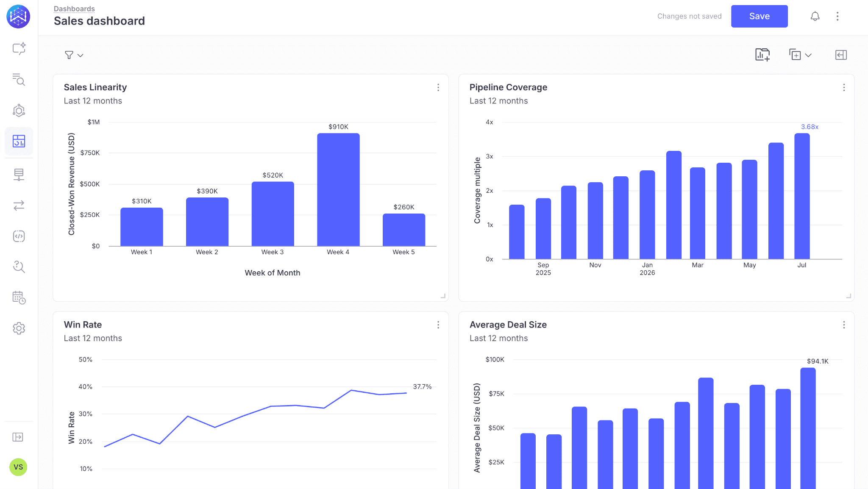The height and width of the screenshot is (489, 868).
Task: Click the Sales Linearity card title
Action: tap(95, 87)
